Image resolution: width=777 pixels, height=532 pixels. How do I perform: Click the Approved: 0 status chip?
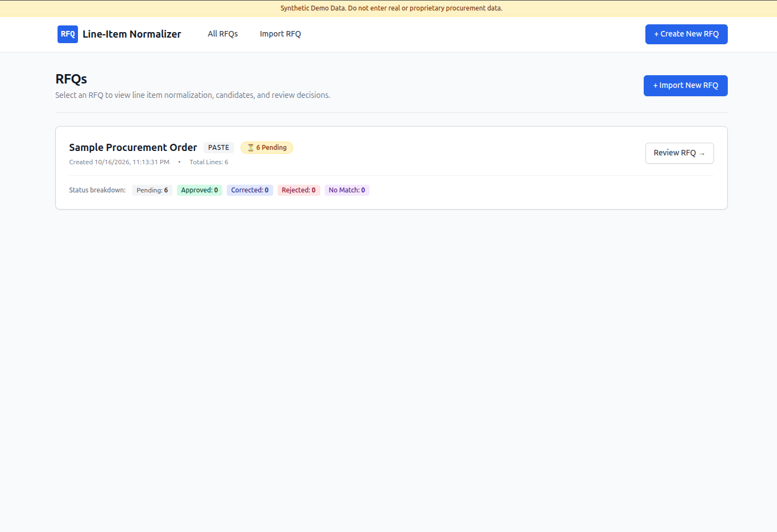(200, 190)
